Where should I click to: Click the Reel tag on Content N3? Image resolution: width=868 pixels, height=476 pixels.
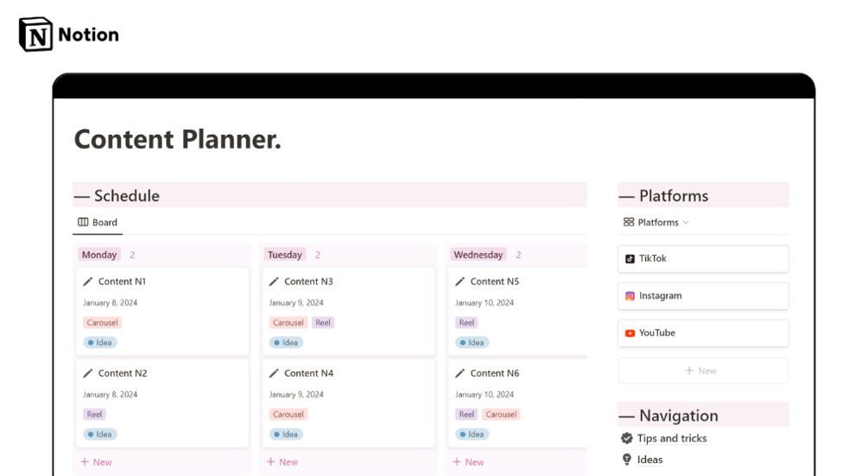323,323
